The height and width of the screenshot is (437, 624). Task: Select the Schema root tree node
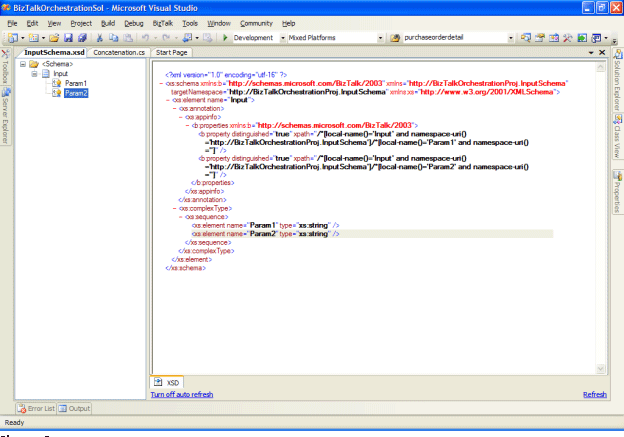[x=58, y=64]
